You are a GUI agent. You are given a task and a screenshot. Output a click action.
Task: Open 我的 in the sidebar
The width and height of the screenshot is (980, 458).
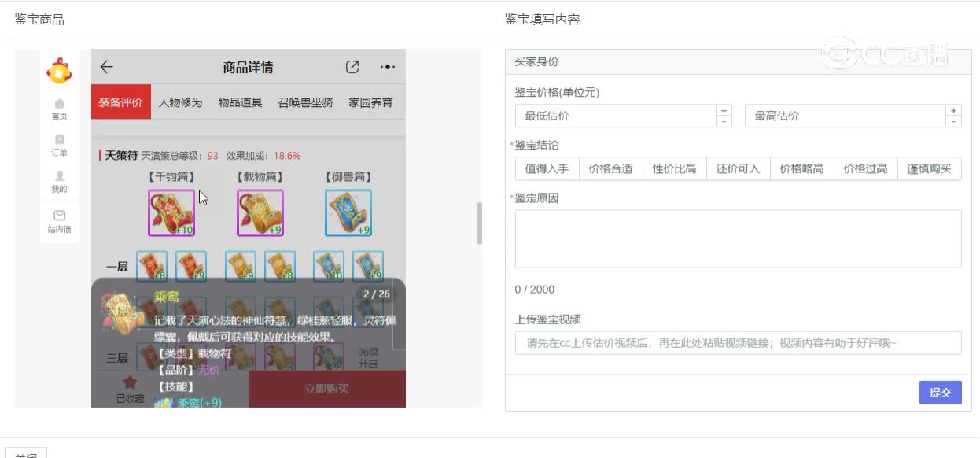59,182
